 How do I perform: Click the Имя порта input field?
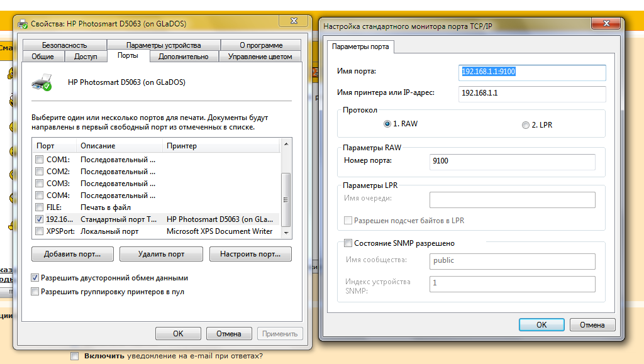[532, 72]
